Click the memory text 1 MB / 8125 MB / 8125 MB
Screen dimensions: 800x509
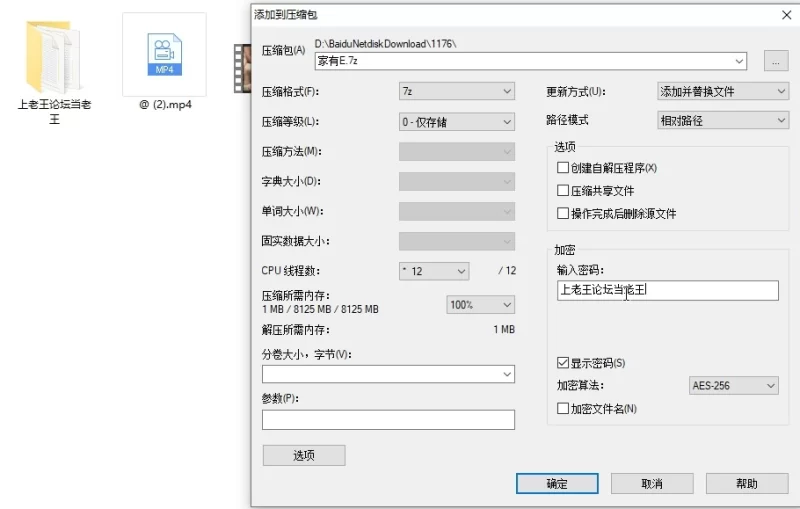(x=320, y=309)
